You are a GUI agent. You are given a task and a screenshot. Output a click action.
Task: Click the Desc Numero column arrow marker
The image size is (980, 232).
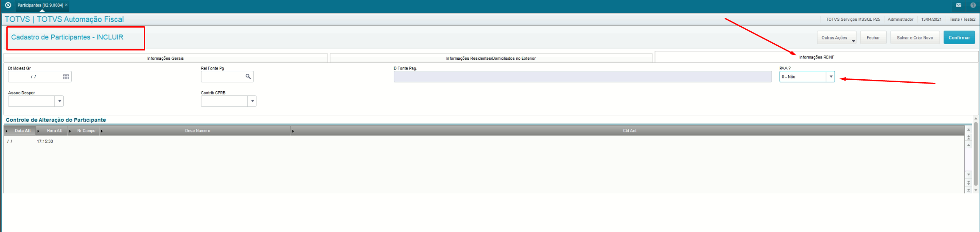102,131
